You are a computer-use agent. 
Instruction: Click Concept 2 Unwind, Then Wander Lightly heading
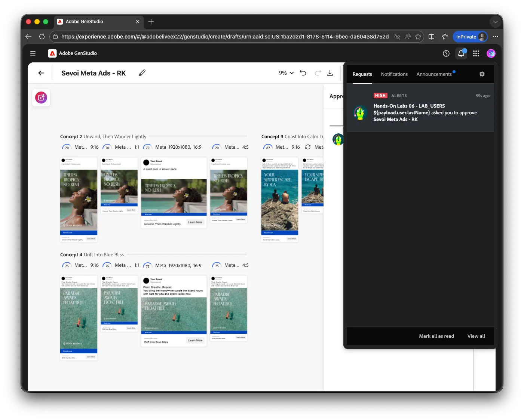103,137
